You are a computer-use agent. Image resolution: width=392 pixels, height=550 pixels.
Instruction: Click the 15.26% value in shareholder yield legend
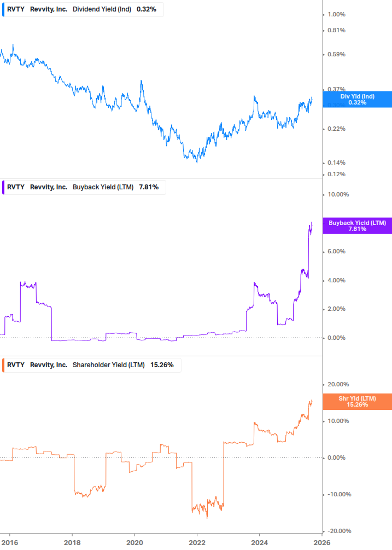click(162, 365)
